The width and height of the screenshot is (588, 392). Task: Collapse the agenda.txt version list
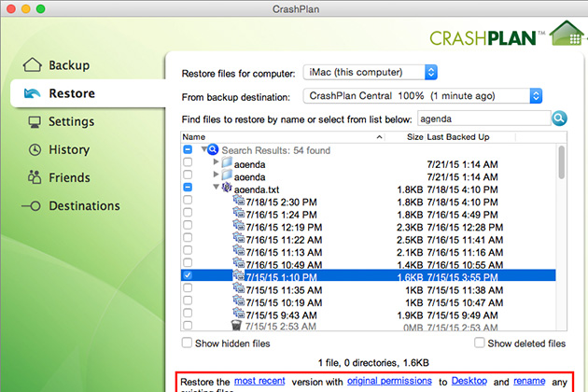(x=216, y=187)
